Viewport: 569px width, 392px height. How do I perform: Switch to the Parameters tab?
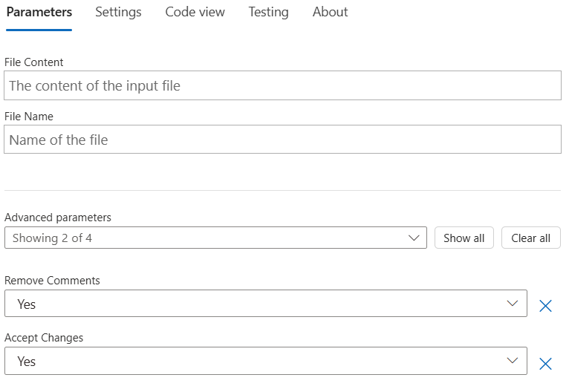pyautogui.click(x=39, y=13)
